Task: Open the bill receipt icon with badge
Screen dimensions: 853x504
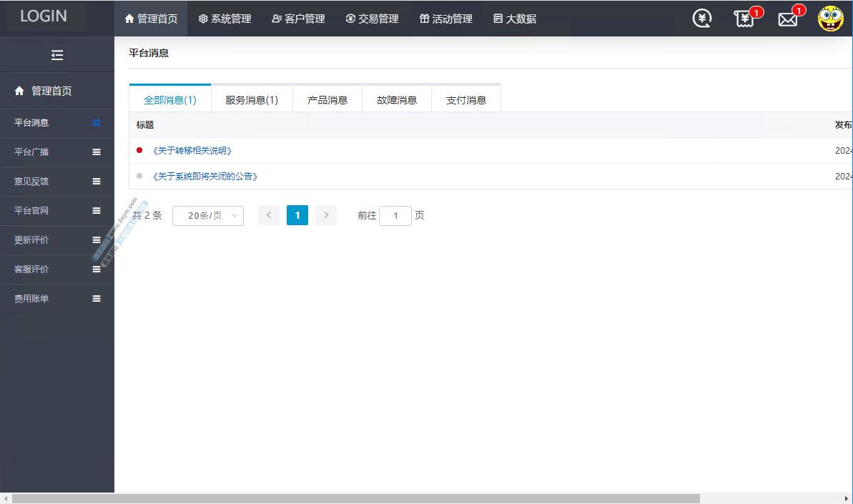Action: coord(744,19)
